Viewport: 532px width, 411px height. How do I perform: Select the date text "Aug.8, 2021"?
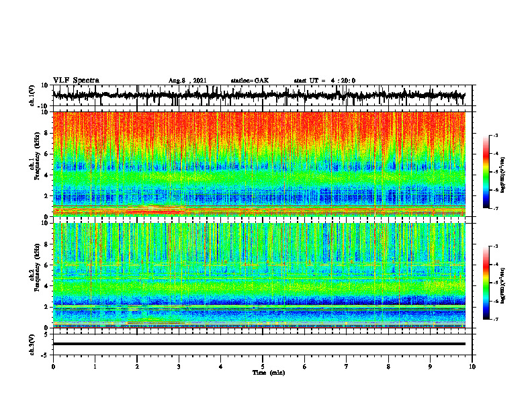[x=187, y=81]
